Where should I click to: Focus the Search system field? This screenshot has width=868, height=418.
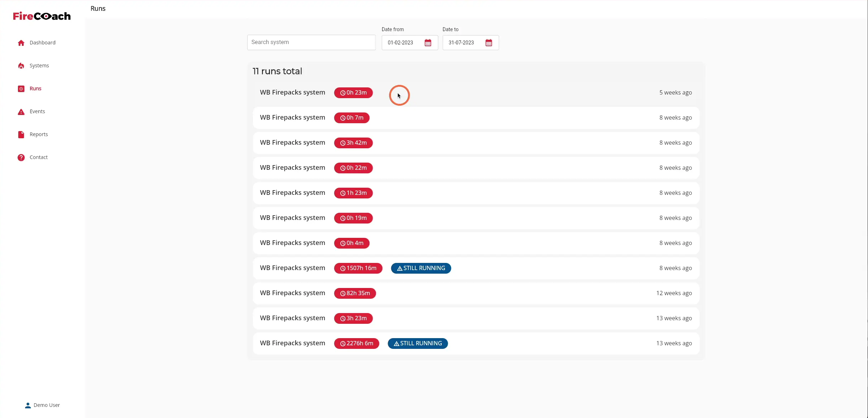point(311,42)
